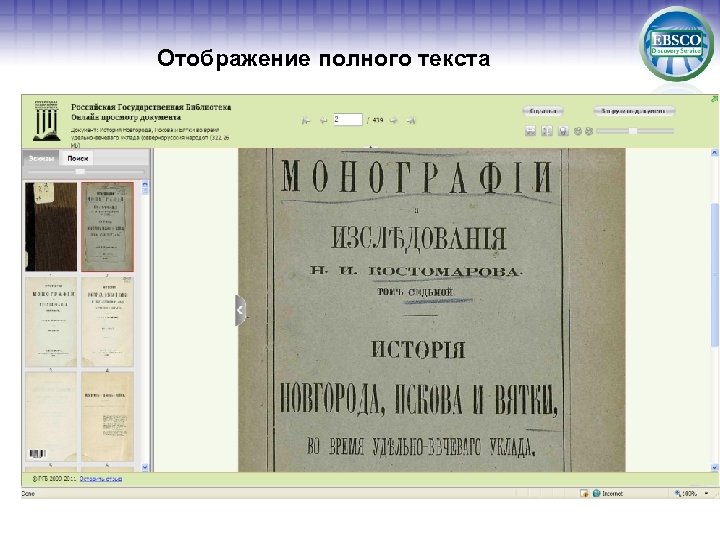Click the EBSCO Discovery Service logo
This screenshot has width=720, height=540.
[676, 44]
